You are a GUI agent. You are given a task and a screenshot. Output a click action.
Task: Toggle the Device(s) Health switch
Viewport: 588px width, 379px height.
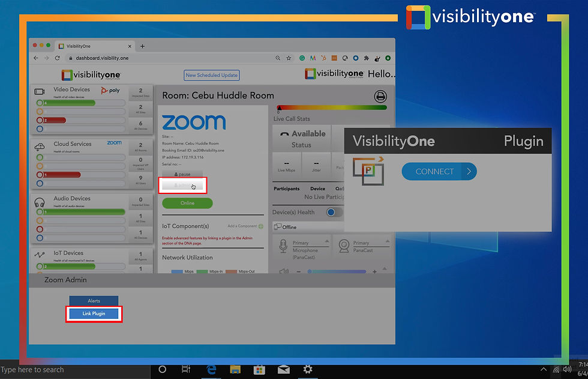pyautogui.click(x=334, y=213)
